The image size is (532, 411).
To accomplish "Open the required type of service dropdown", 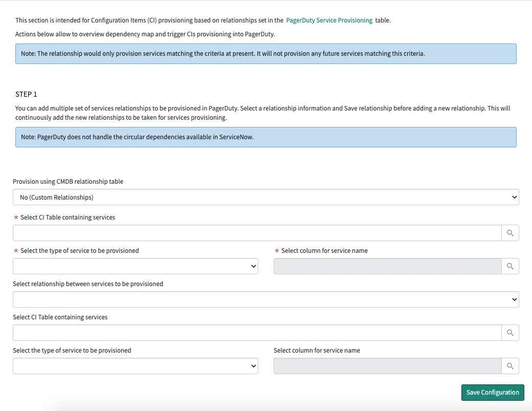I will 136,266.
